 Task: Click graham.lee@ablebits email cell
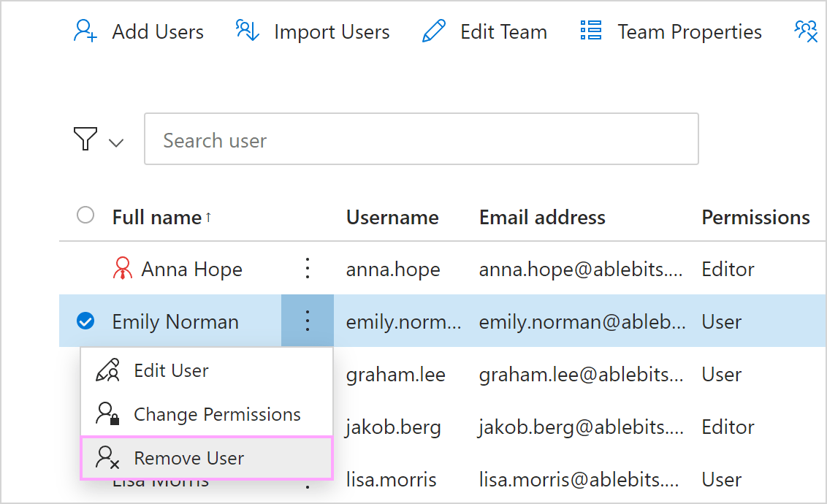(x=582, y=375)
